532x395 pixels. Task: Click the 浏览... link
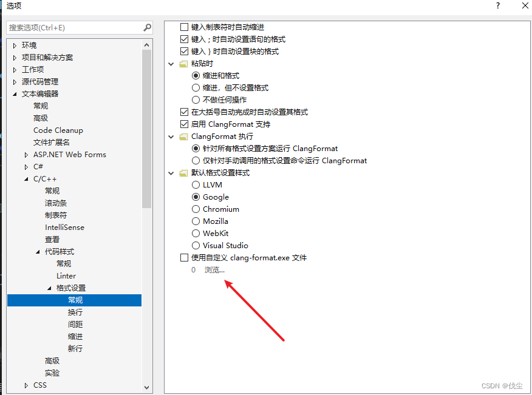214,269
